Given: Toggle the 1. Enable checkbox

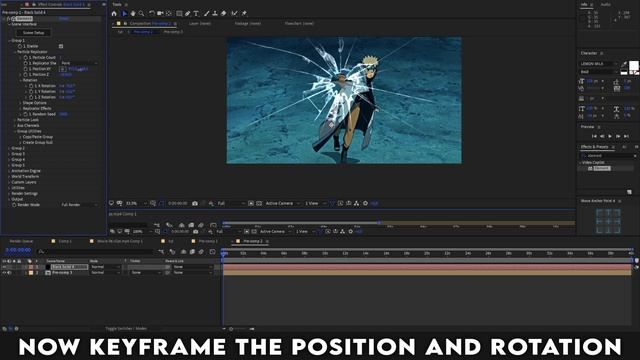Looking at the screenshot, I should point(61,46).
